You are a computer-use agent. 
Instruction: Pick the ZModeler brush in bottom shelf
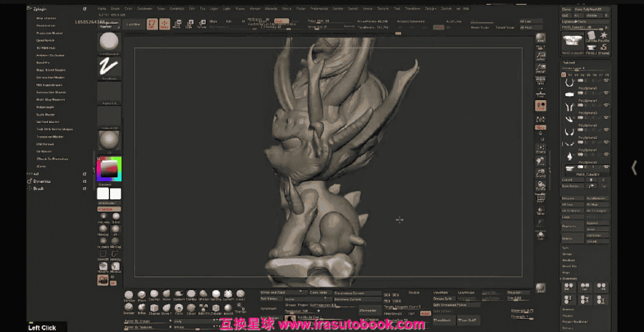click(216, 308)
